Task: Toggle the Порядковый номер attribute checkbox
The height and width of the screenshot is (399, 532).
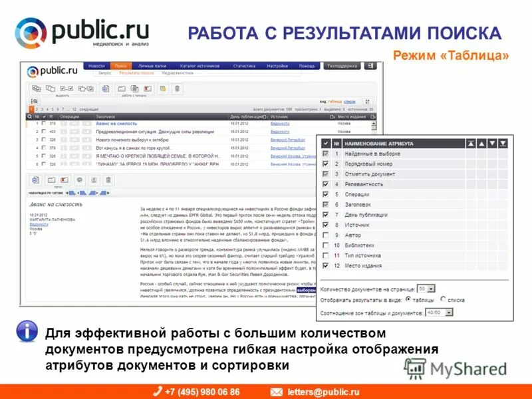Action: (325, 164)
